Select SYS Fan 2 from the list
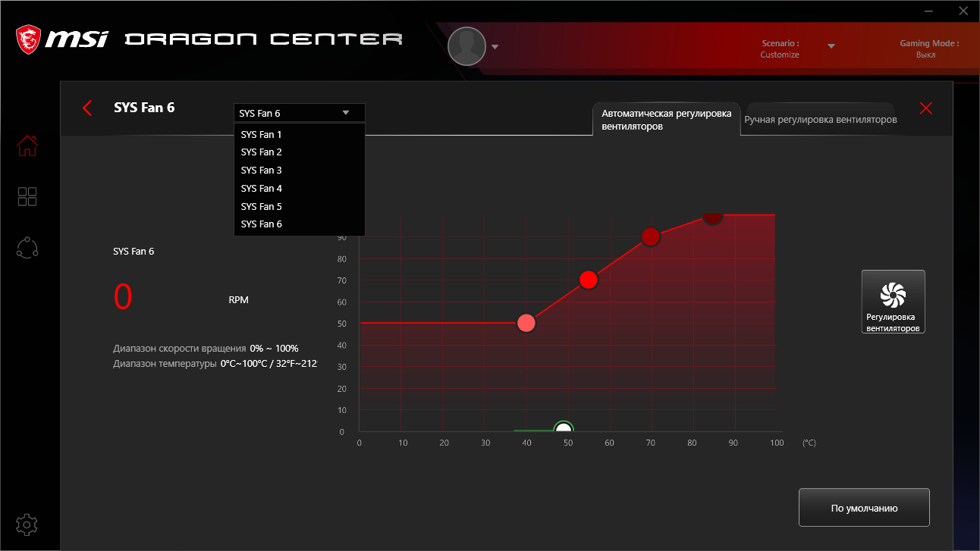The width and height of the screenshot is (980, 551). click(300, 152)
